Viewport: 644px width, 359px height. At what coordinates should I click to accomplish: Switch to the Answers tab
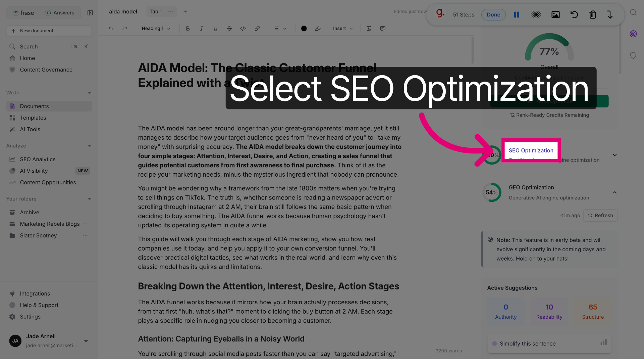60,13
